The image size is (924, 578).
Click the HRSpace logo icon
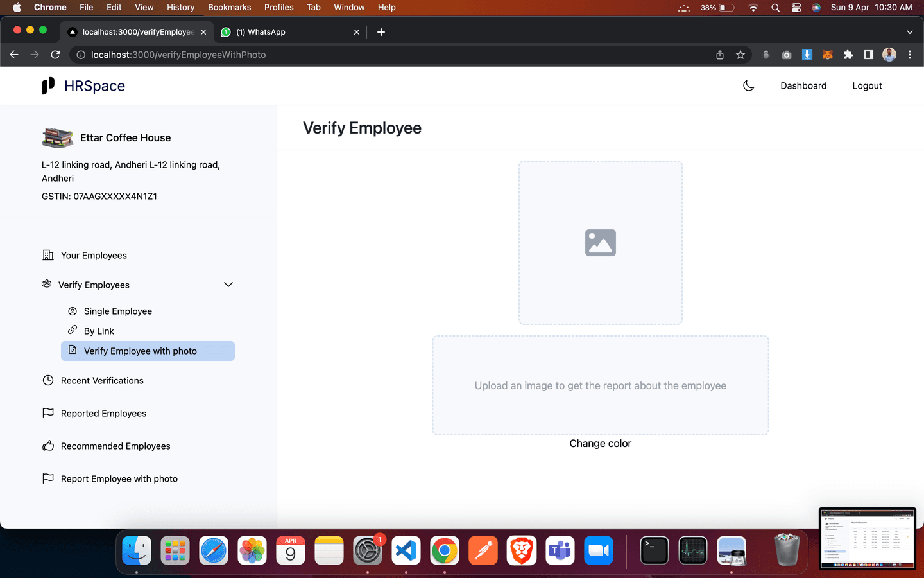48,86
